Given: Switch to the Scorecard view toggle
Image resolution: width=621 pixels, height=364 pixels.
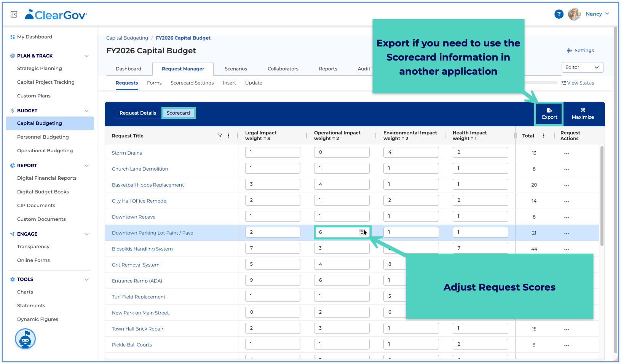Looking at the screenshot, I should (178, 113).
